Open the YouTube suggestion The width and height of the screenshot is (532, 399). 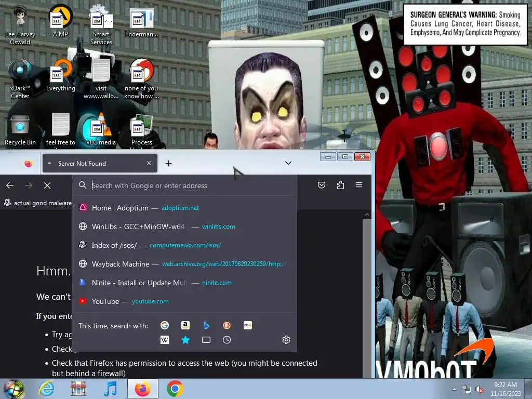point(184,301)
